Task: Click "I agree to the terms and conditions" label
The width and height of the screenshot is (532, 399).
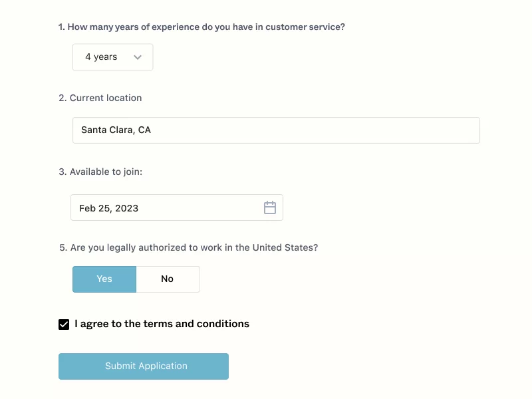Action: tap(162, 324)
